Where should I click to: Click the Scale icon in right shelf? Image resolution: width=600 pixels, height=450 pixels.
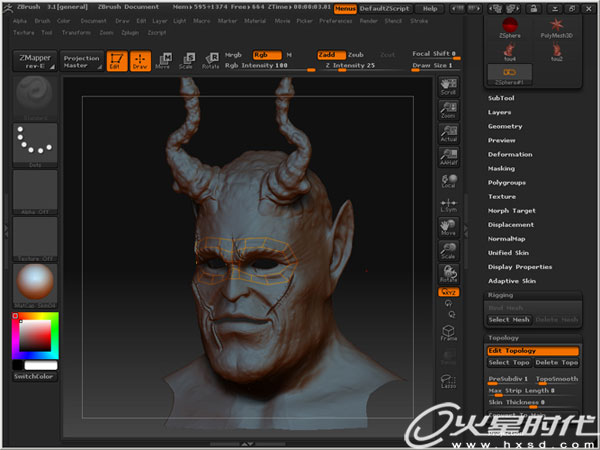pyautogui.click(x=448, y=251)
